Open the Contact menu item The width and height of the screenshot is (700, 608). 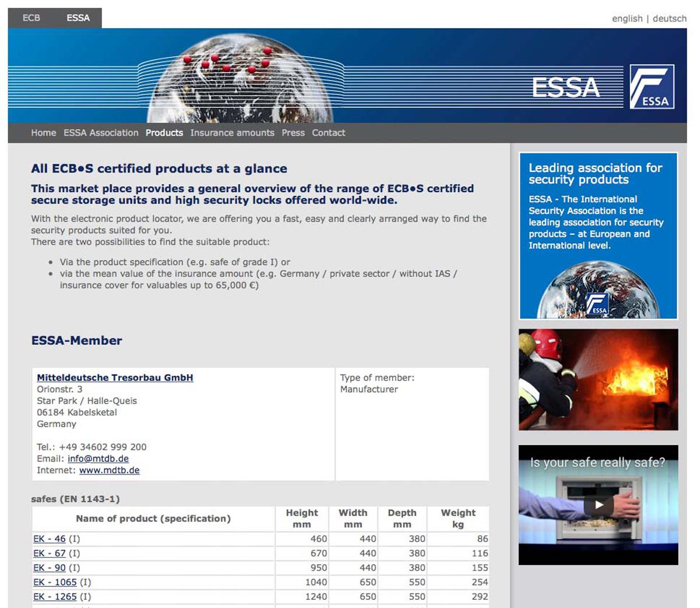pos(328,132)
